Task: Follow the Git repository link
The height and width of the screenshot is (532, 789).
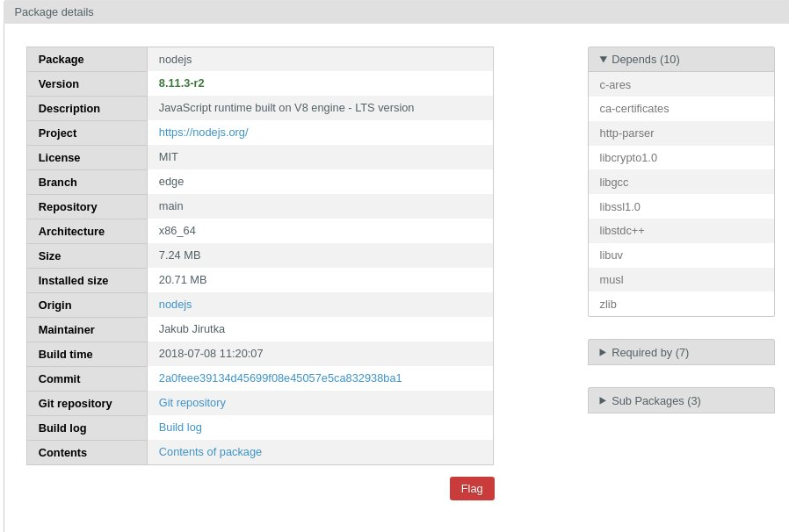Action: tap(192, 403)
